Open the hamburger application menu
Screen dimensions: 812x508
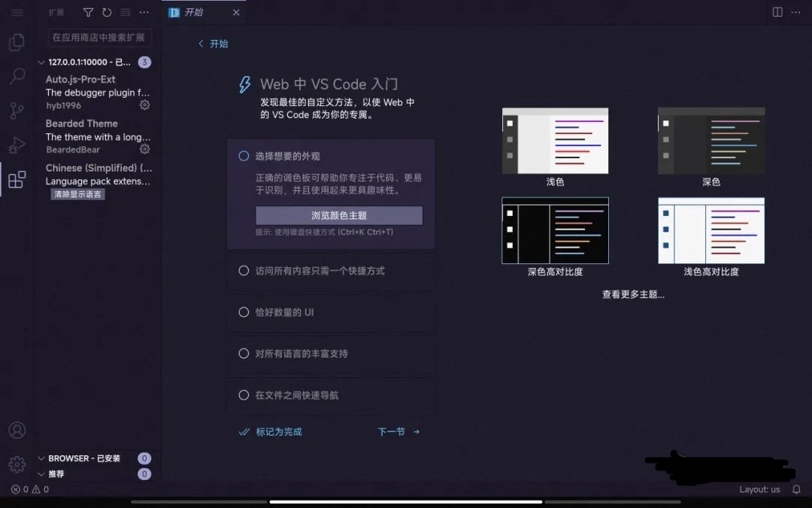click(x=17, y=13)
